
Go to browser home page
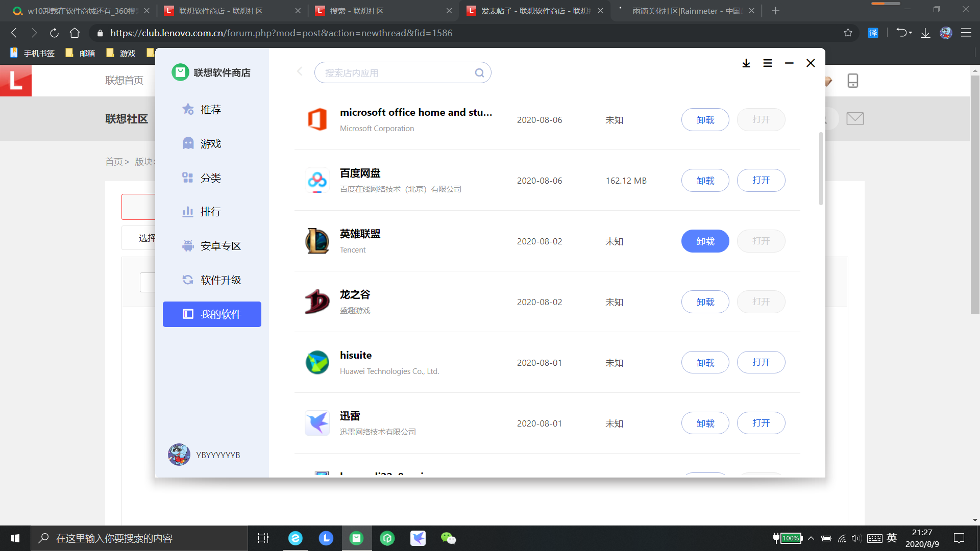pos(75,33)
